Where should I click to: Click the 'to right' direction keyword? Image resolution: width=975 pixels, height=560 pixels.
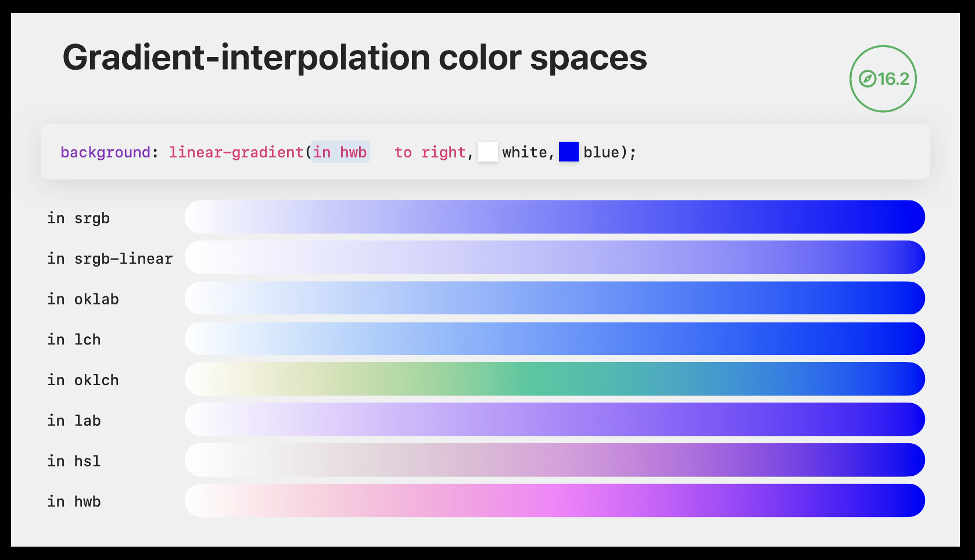coord(430,152)
